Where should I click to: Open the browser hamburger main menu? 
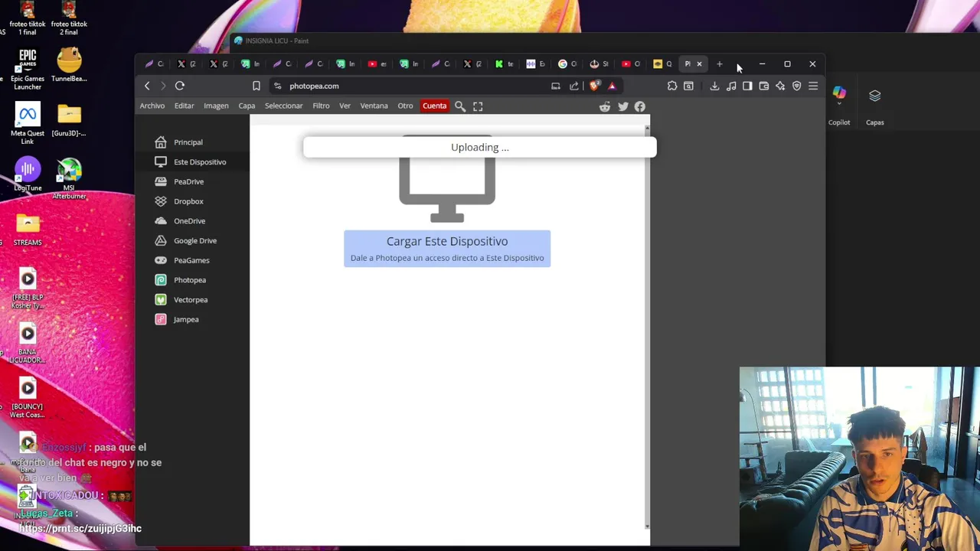(x=813, y=86)
